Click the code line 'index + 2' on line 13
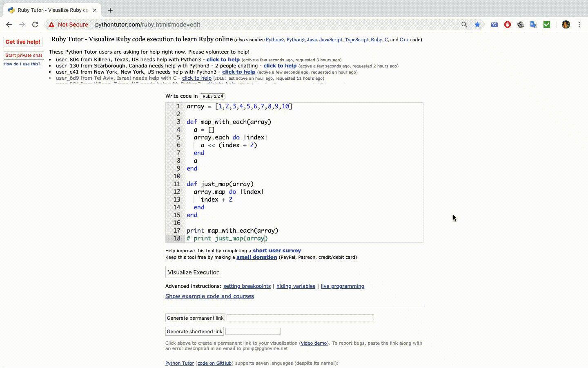Image resolution: width=588 pixels, height=368 pixels. pos(216,200)
